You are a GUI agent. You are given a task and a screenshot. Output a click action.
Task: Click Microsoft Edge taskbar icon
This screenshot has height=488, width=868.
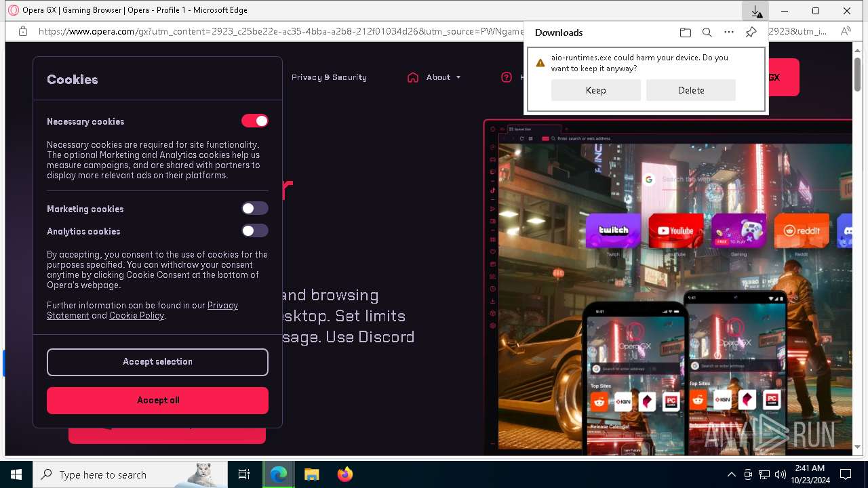click(x=279, y=474)
